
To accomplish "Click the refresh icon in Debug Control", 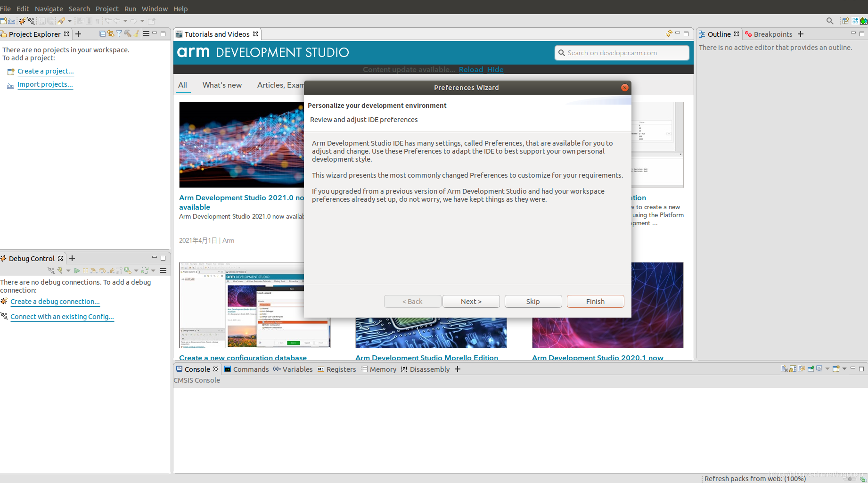I will pos(145,270).
